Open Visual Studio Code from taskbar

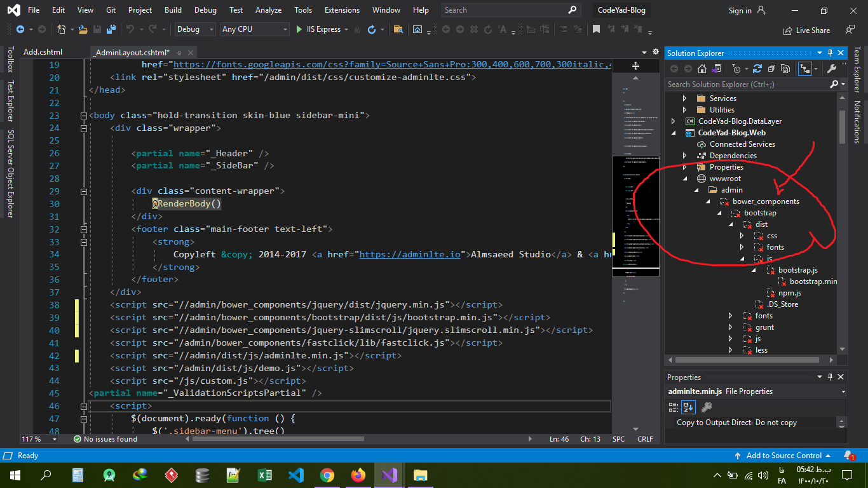[x=295, y=475]
